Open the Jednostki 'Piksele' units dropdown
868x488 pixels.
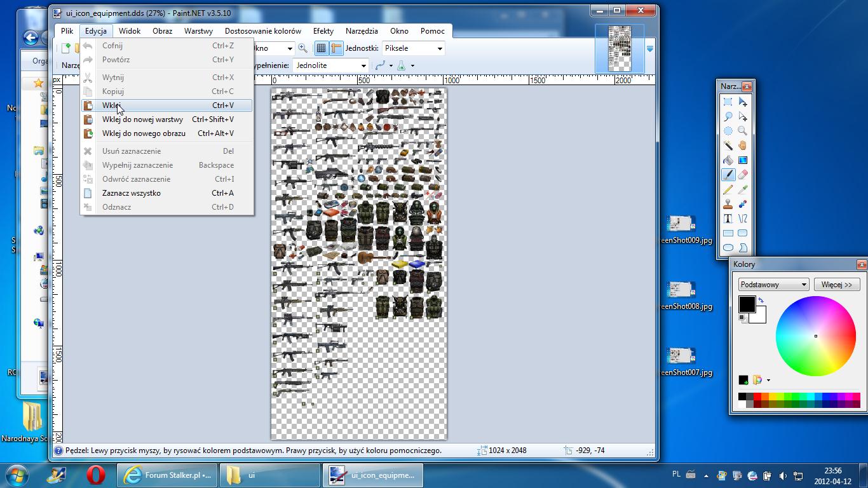(x=440, y=48)
